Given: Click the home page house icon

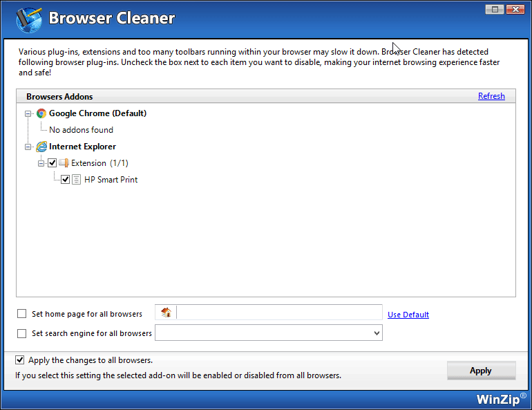Looking at the screenshot, I should (x=166, y=313).
